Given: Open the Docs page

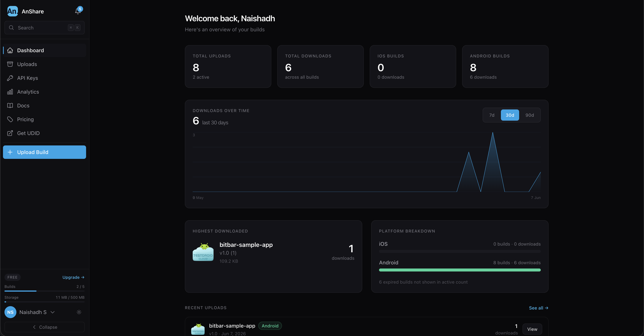Looking at the screenshot, I should [45, 106].
